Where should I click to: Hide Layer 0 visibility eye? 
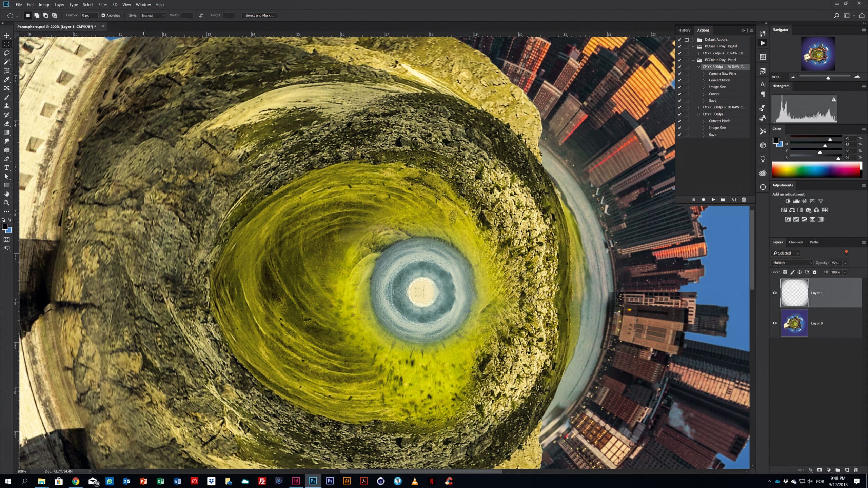[775, 323]
